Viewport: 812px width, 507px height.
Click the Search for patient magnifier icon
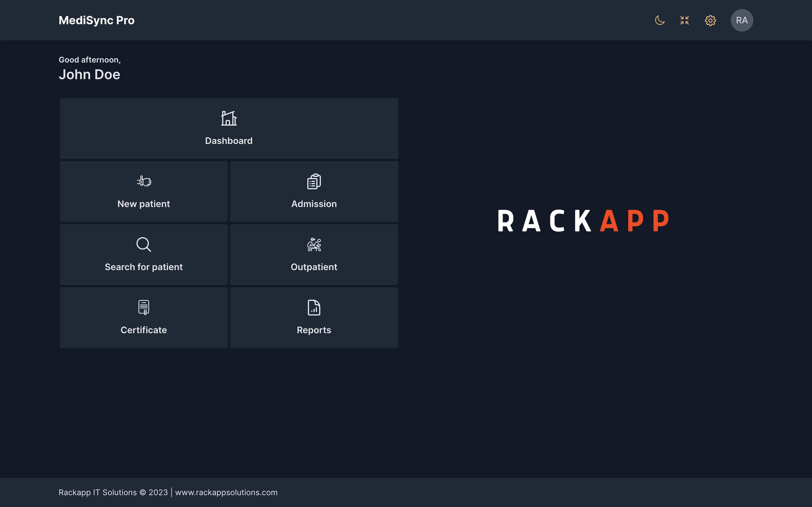(144, 244)
